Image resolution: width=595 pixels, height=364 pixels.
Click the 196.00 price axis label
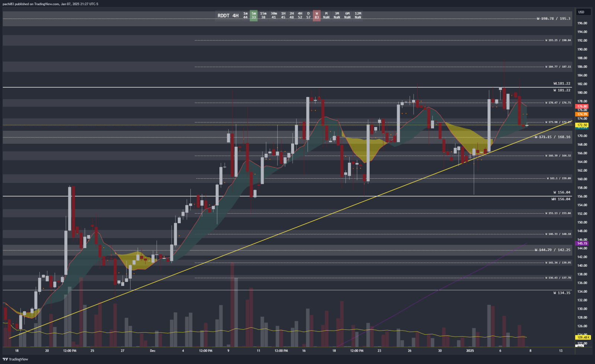(x=582, y=23)
